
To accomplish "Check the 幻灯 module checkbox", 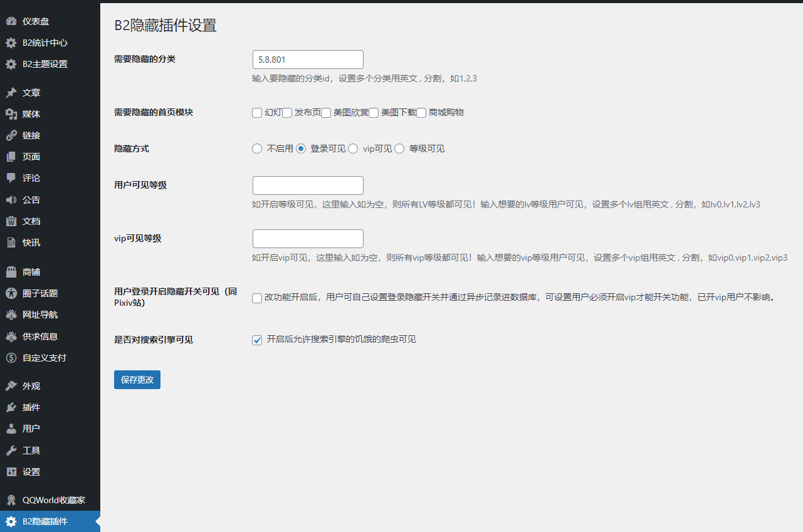I will (x=257, y=113).
